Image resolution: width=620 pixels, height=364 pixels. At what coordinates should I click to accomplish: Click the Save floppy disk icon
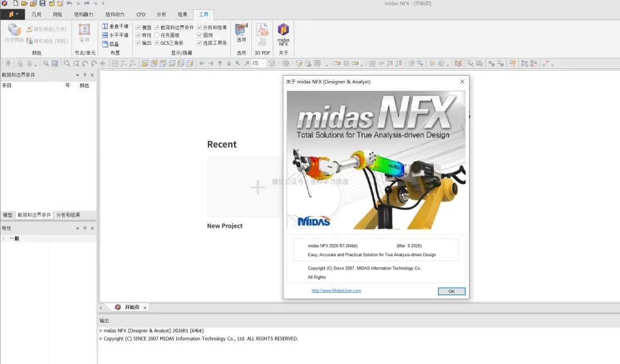tap(42, 3)
